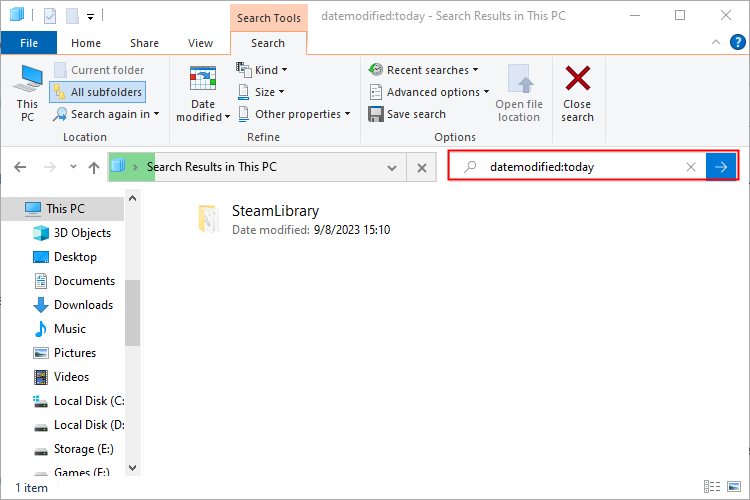Open the SteamLibrary folder result
The image size is (750, 500).
point(275,212)
